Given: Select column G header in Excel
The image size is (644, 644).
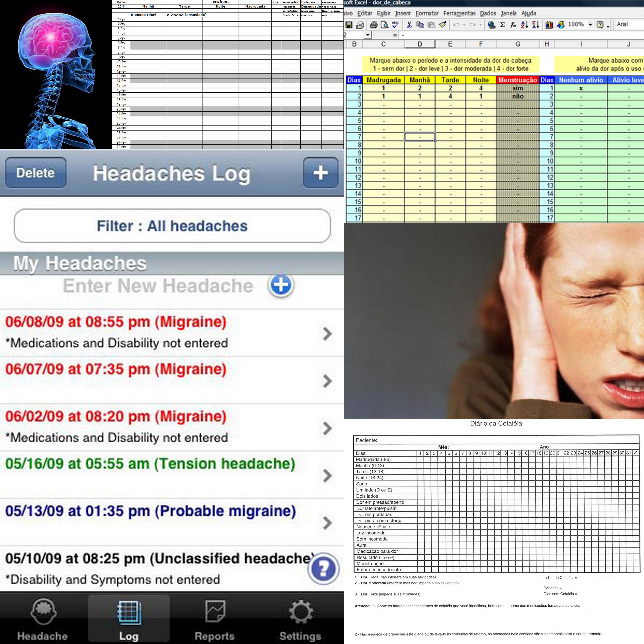Looking at the screenshot, I should (518, 44).
